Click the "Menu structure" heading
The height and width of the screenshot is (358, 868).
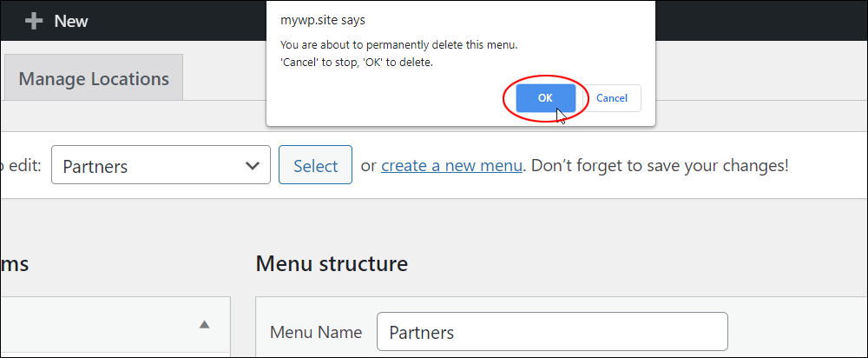click(332, 263)
